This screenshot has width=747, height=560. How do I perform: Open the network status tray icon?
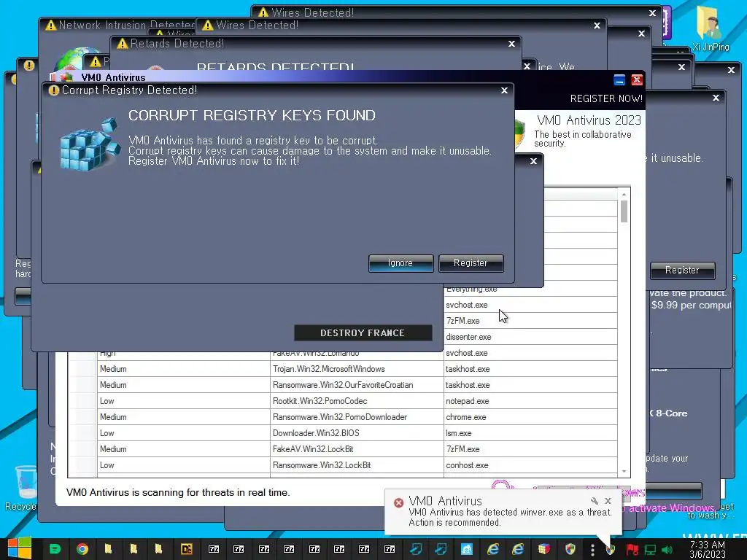pyautogui.click(x=650, y=550)
